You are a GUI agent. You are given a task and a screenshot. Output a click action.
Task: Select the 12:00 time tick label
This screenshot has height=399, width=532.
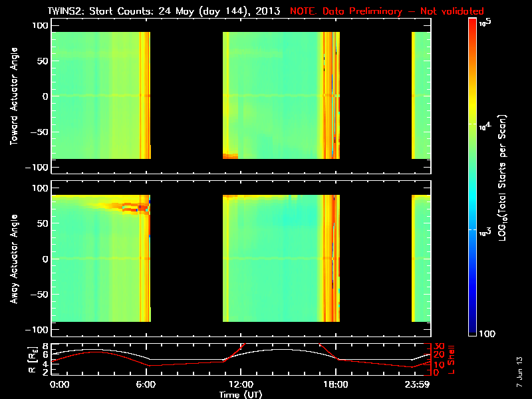click(240, 385)
